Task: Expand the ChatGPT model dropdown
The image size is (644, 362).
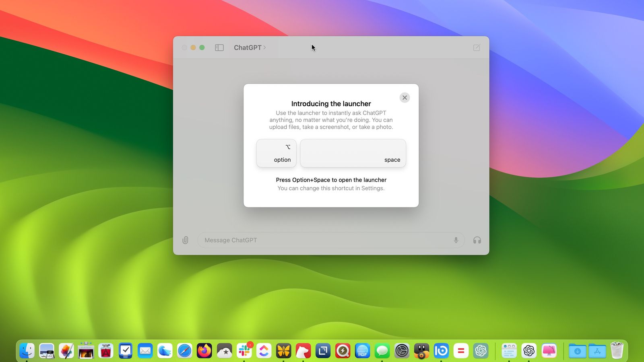Action: click(x=250, y=47)
